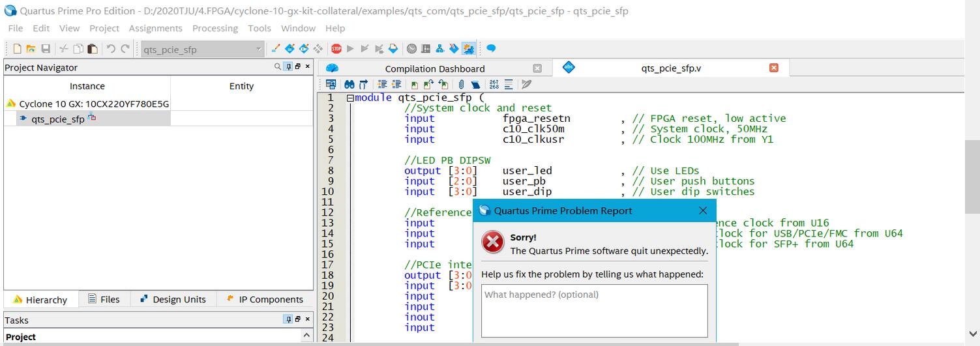Screen dimensions: 980x346
Task: Float the Project Navigator panel
Action: click(x=297, y=66)
